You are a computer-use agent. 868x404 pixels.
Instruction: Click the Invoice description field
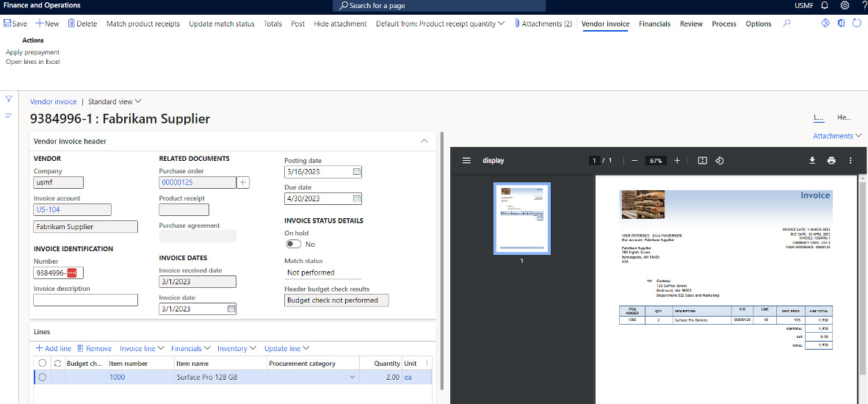85,300
